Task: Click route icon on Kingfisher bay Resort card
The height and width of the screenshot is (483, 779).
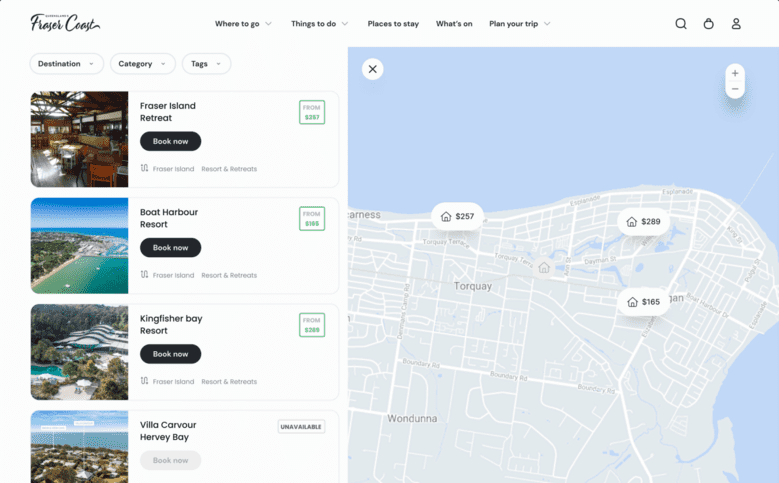Action: 144,381
